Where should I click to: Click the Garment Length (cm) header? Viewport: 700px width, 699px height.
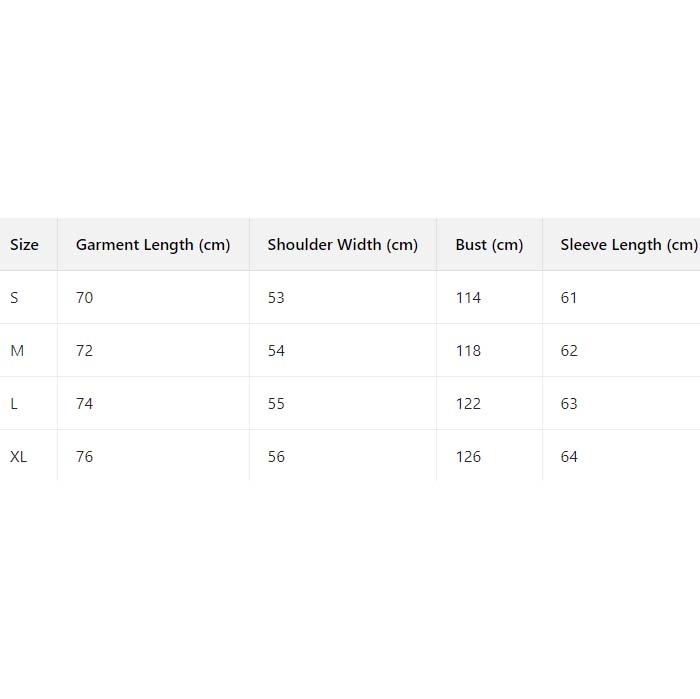click(x=153, y=245)
